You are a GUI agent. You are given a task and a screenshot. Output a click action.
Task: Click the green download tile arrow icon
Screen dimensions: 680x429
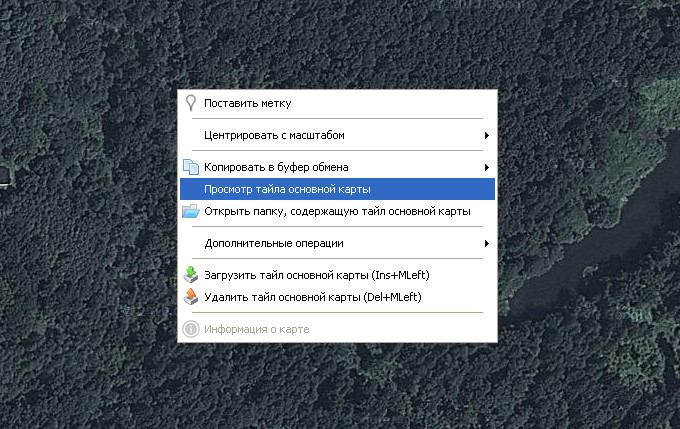point(190,275)
